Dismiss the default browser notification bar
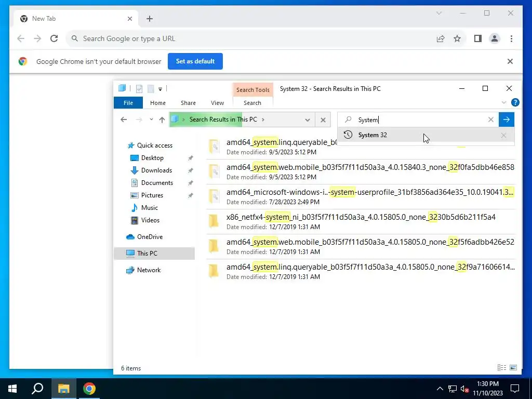Viewport: 532px width, 399px height. tap(510, 61)
